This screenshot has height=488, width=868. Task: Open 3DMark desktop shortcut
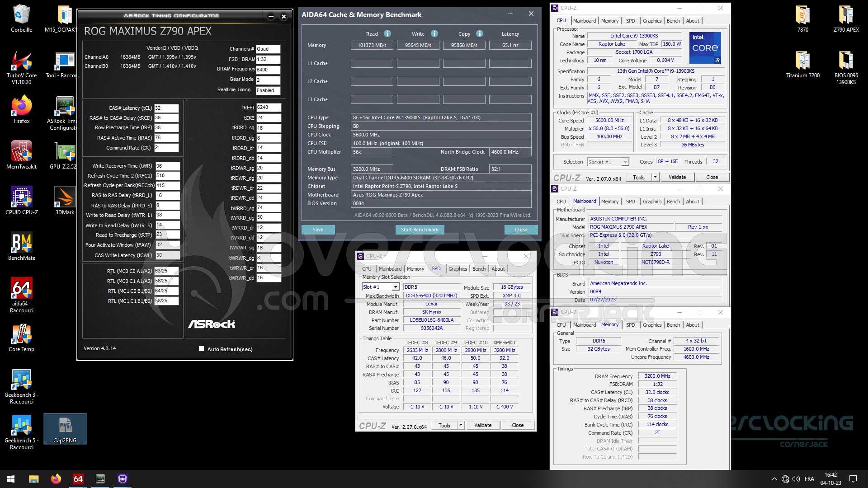[65, 201]
